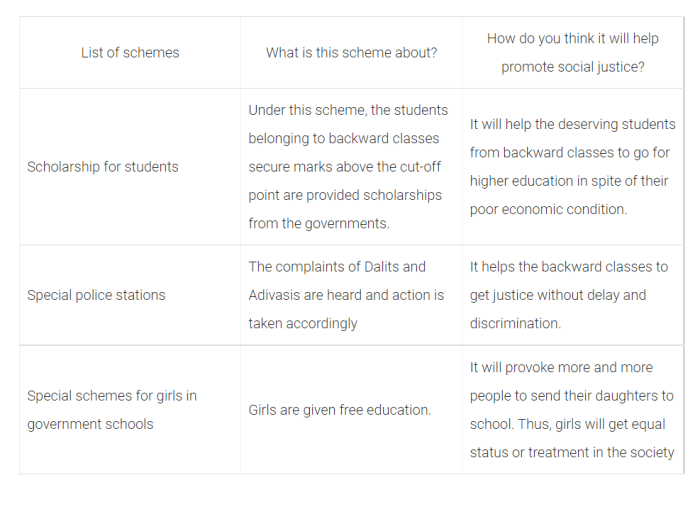Click text 'The complaints of Dalits and'
The height and width of the screenshot is (509, 700).
point(337,267)
